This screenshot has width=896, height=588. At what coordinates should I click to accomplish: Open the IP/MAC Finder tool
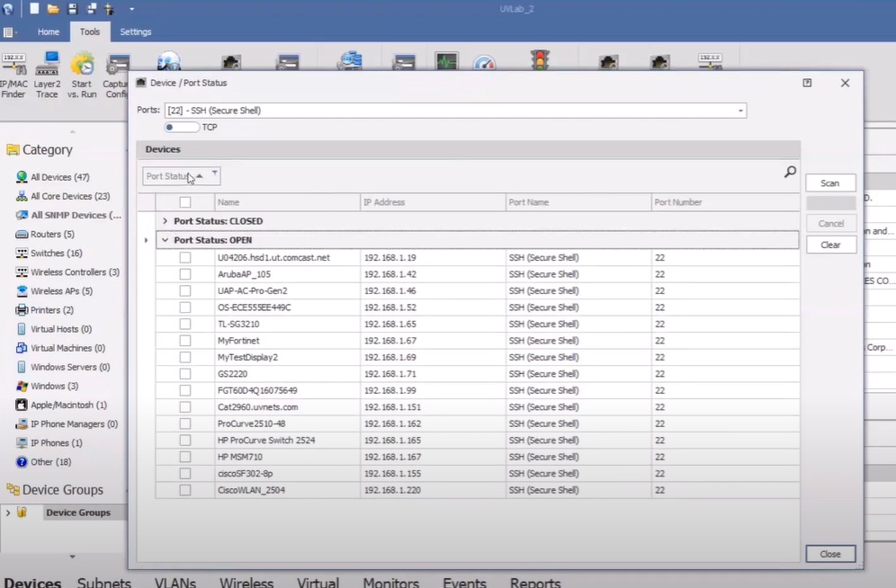(13, 75)
